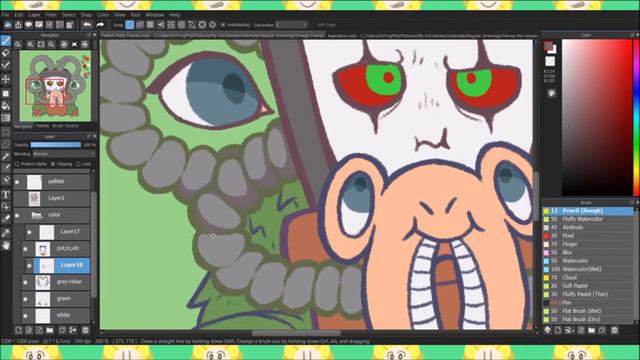Toggle the Protect alpha checkbox
Image resolution: width=640 pixels, height=360 pixels.
(17, 164)
